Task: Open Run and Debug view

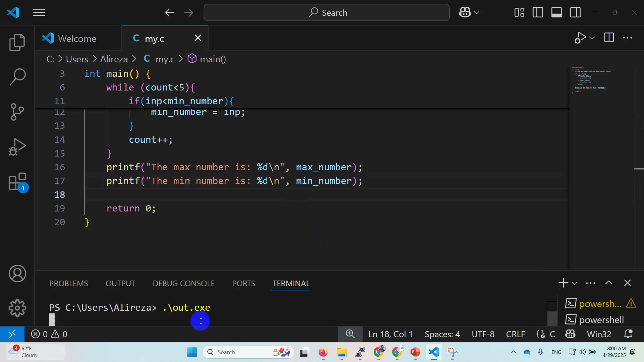Action: pyautogui.click(x=17, y=147)
